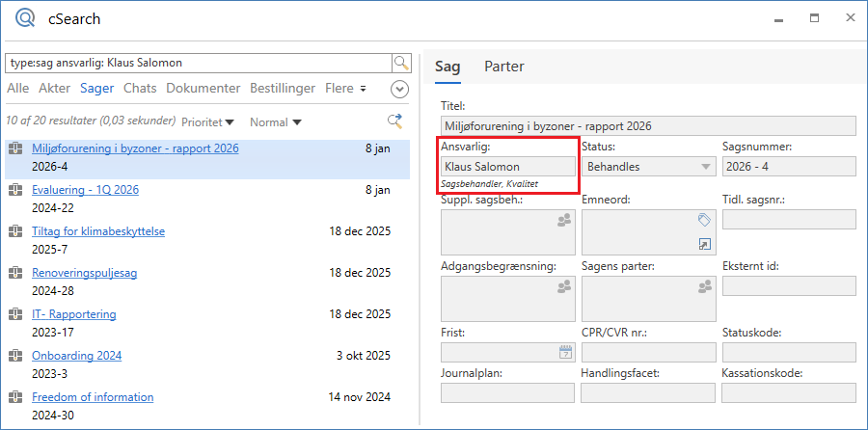Open the Prioritet sort dropdown

click(x=209, y=122)
